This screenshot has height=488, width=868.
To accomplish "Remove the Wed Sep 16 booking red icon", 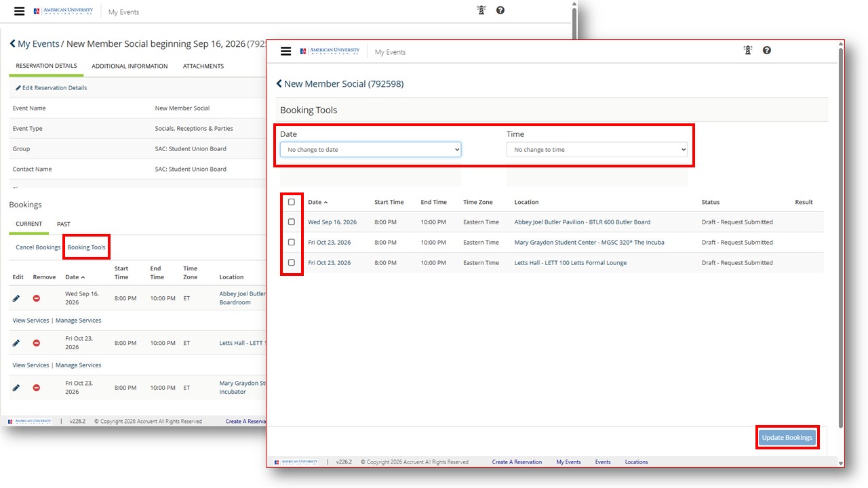I will click(37, 298).
